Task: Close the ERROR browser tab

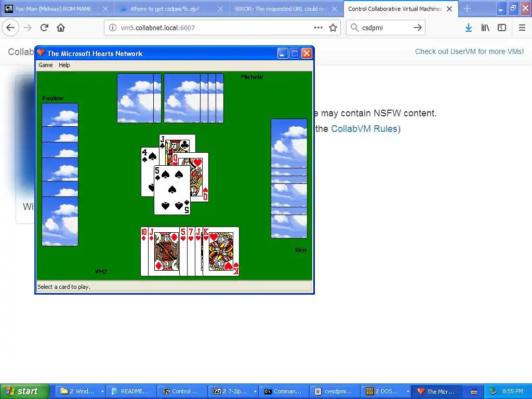Action: tap(335, 9)
